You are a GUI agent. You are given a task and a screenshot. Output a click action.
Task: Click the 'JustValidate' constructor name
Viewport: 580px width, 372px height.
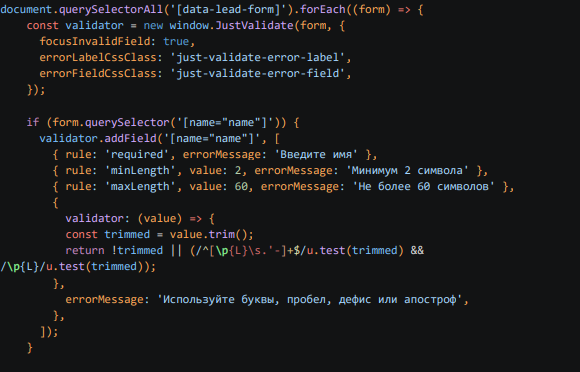coord(254,26)
